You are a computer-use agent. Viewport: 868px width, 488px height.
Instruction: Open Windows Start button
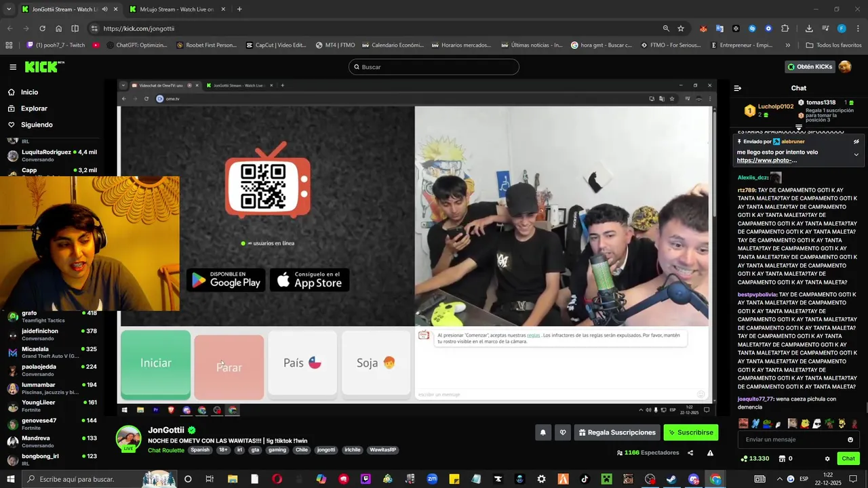[x=12, y=479]
